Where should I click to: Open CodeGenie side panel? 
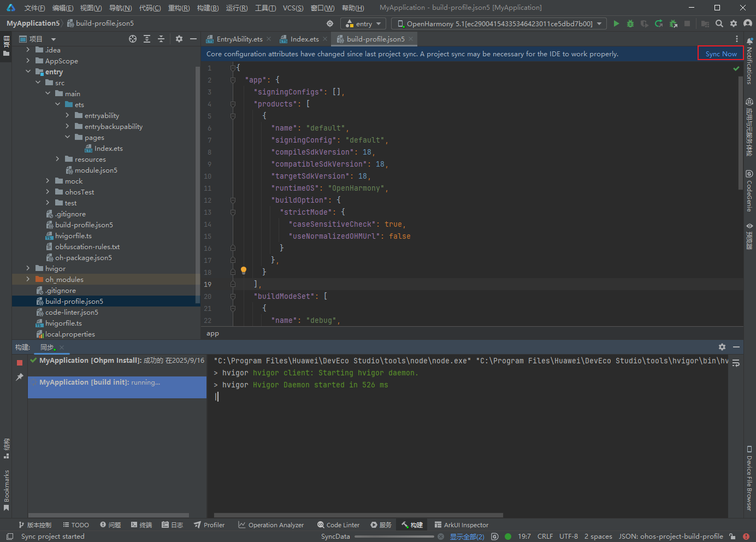(749, 191)
